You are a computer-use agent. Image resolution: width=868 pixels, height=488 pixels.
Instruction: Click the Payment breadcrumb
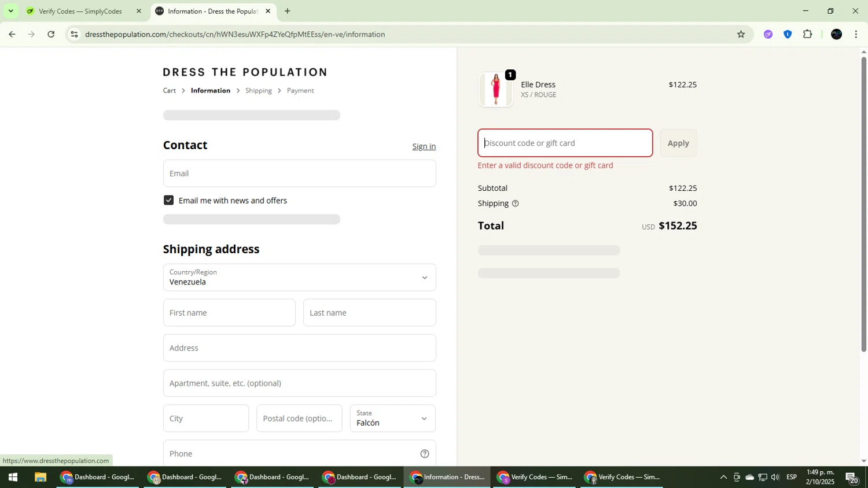[x=300, y=91]
